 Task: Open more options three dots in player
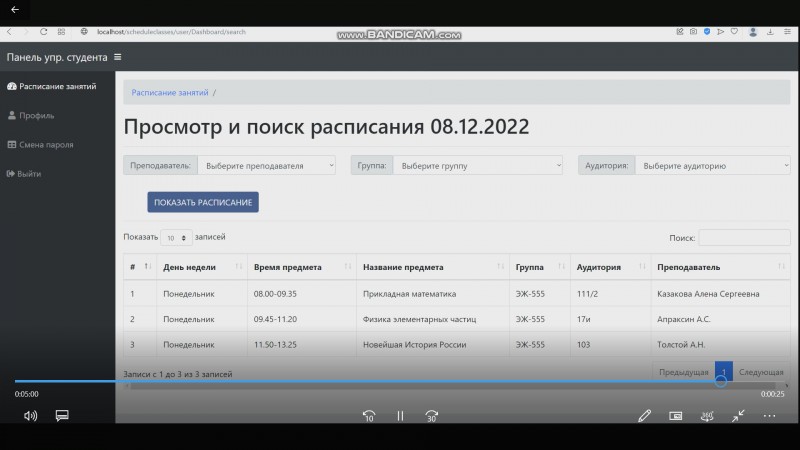(769, 416)
